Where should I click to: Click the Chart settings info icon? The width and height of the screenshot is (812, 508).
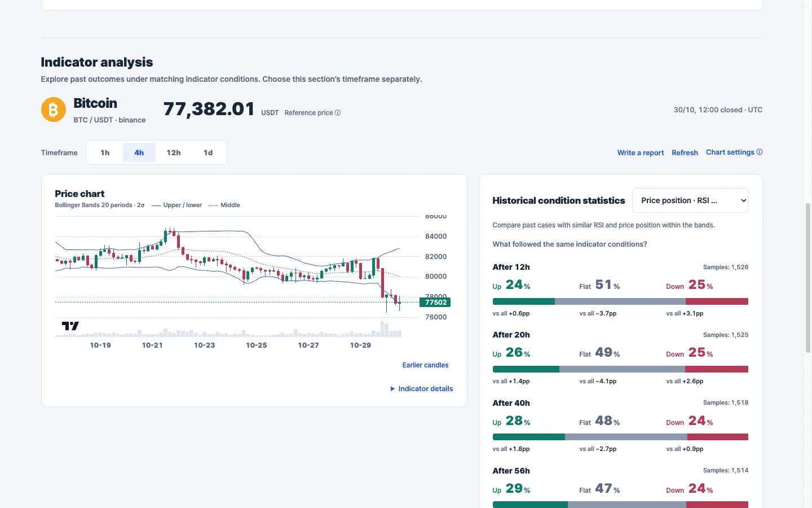(x=760, y=152)
